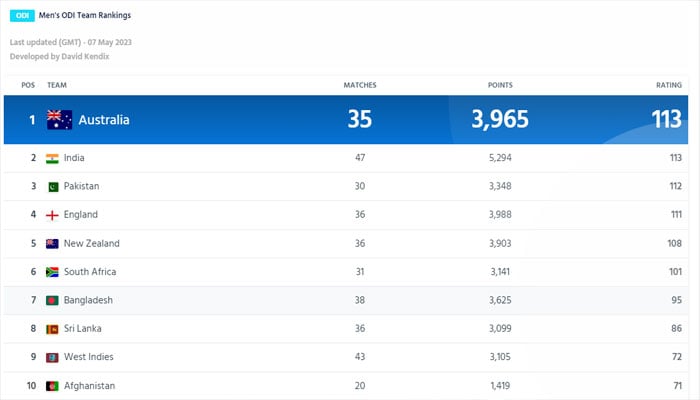Image resolution: width=700 pixels, height=400 pixels.
Task: Click the South Africa flag icon
Action: 53,272
